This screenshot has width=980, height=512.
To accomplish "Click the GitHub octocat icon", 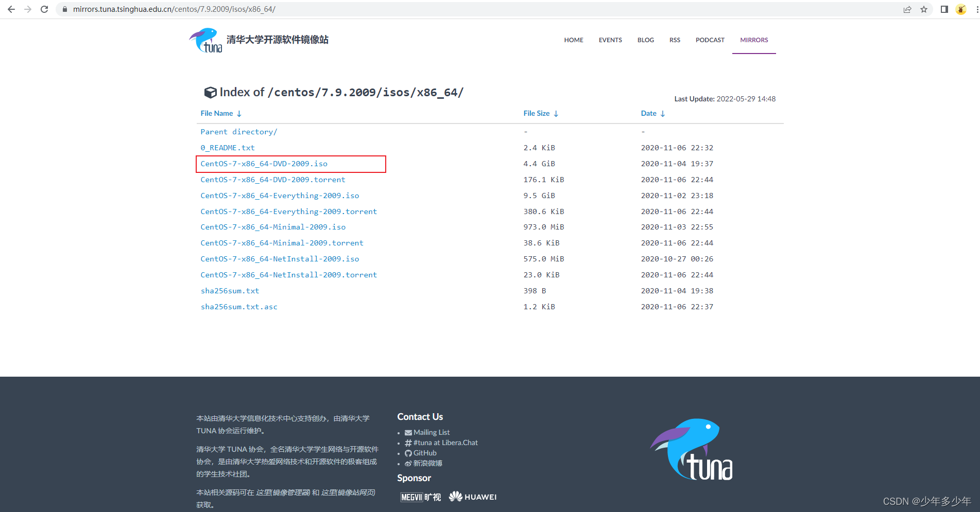I will click(408, 453).
